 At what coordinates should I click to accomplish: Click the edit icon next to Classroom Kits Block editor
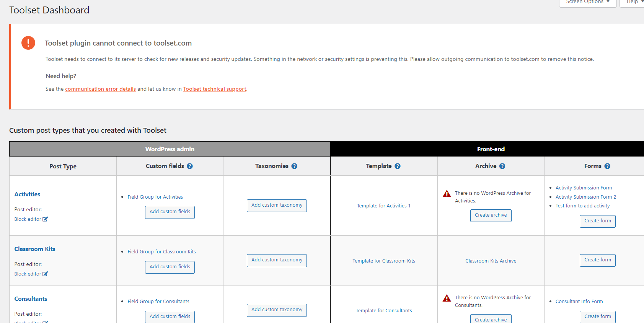tap(45, 274)
